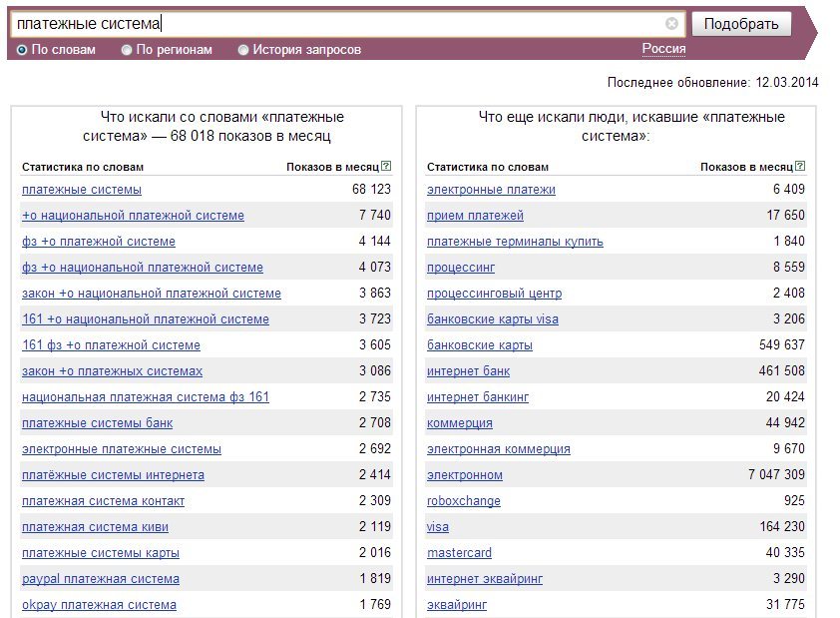This screenshot has width=840, height=618.
Task: Open 'эквайринг' related query
Action: point(457,605)
